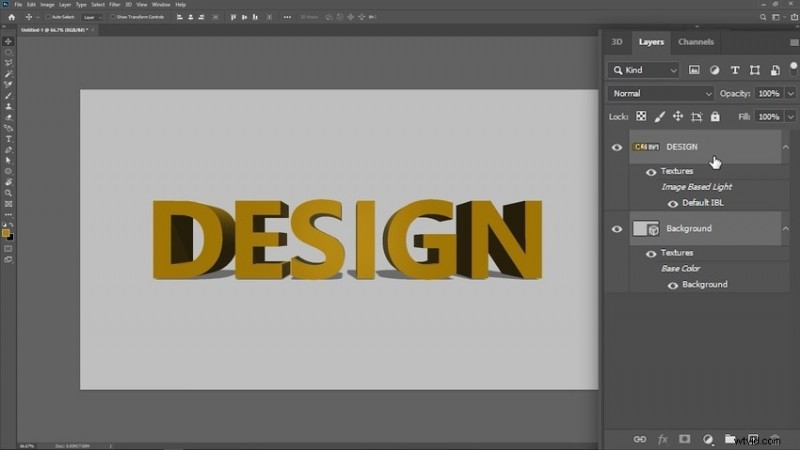
Task: Select the Path Selection arrow tool
Action: [x=8, y=160]
